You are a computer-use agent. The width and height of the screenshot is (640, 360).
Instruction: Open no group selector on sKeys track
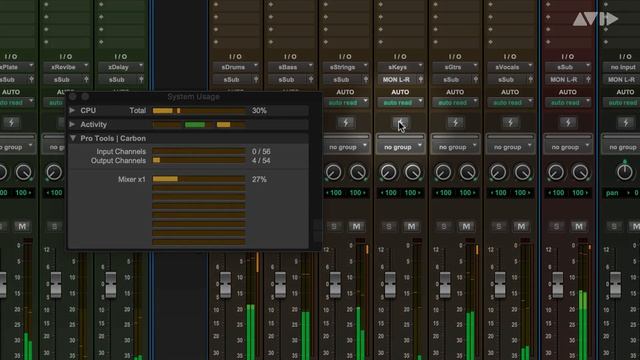[x=400, y=147]
